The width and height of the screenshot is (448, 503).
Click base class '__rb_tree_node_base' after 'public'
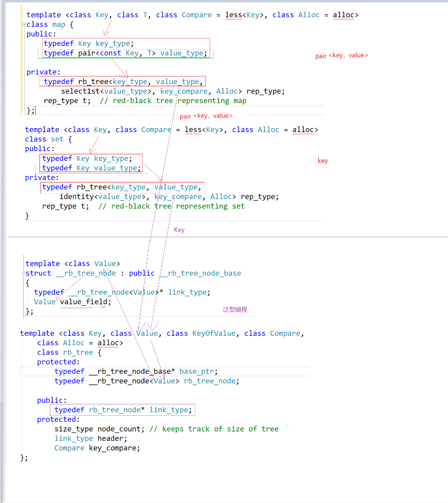200,273
